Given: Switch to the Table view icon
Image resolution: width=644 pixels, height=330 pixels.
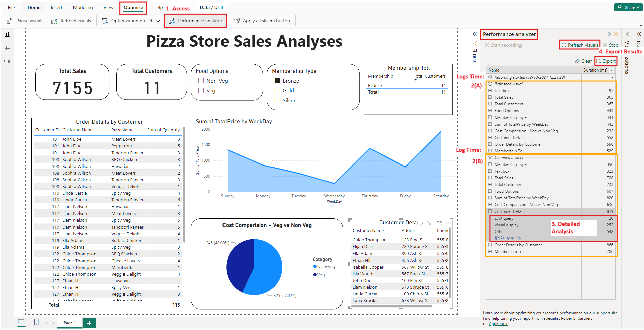Looking at the screenshot, I should [x=7, y=48].
